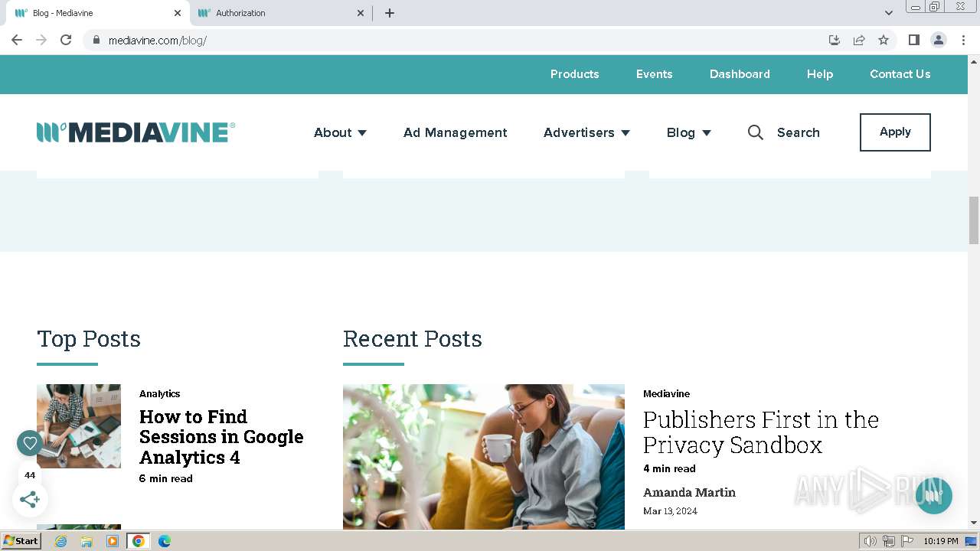980x551 pixels.
Task: Open the Products link in the top bar
Action: (574, 74)
